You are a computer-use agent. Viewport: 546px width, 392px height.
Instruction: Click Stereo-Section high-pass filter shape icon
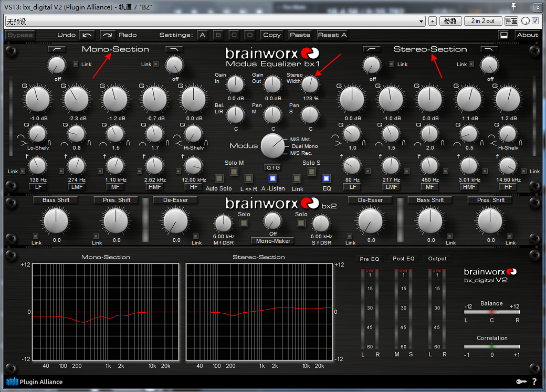[371, 49]
